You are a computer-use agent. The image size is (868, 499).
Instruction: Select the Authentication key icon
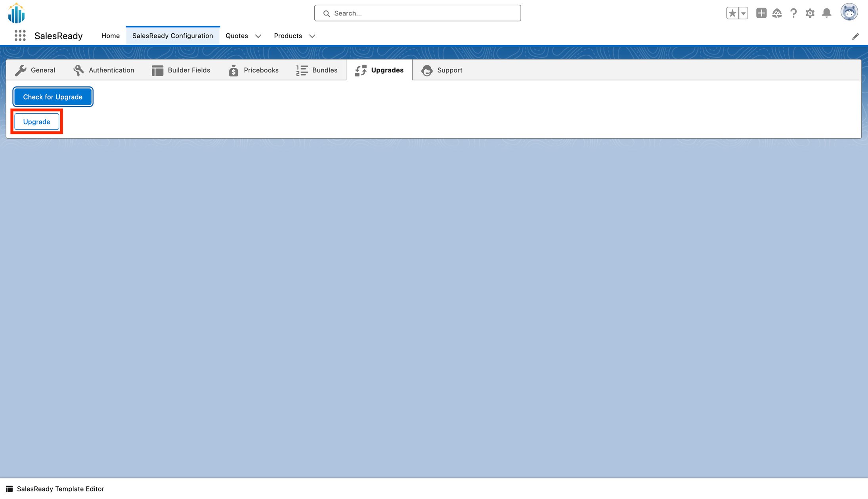[x=78, y=70]
